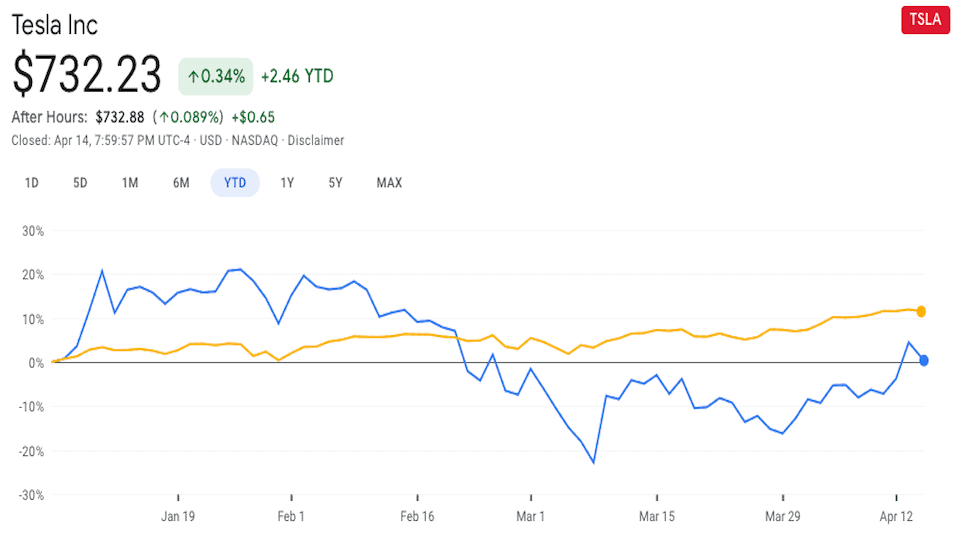Click the Apr 12 date label
The width and height of the screenshot is (960, 540).
[x=895, y=517]
